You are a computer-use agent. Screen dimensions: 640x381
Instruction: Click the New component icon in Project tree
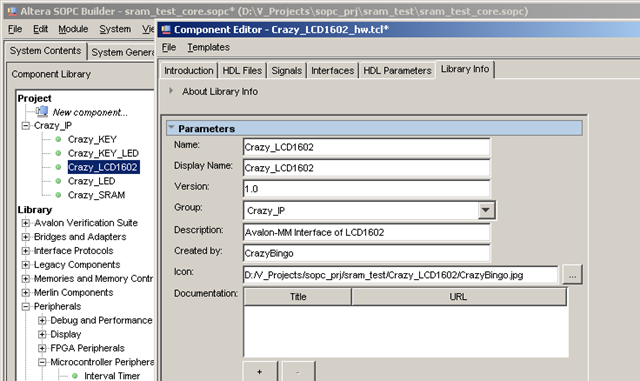coord(42,111)
